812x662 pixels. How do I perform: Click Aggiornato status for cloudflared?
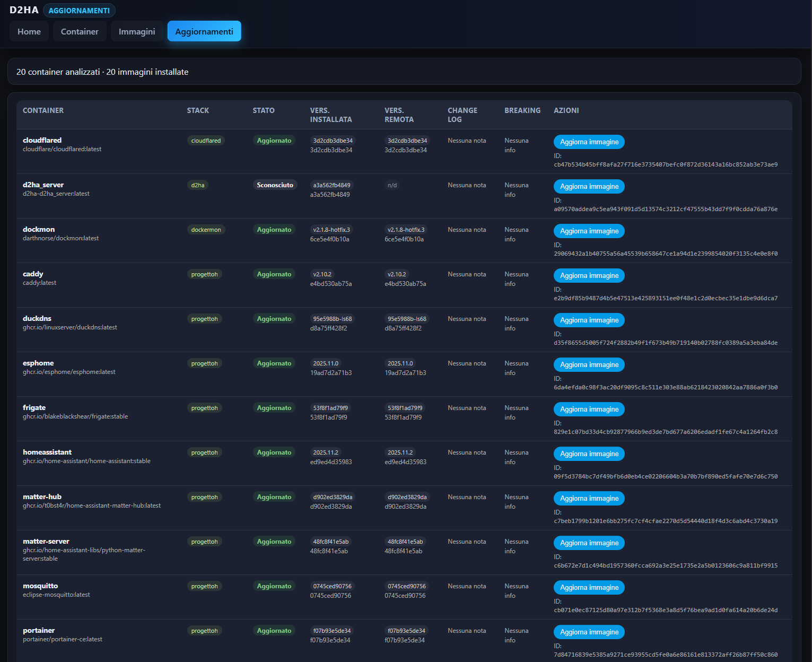(x=274, y=141)
